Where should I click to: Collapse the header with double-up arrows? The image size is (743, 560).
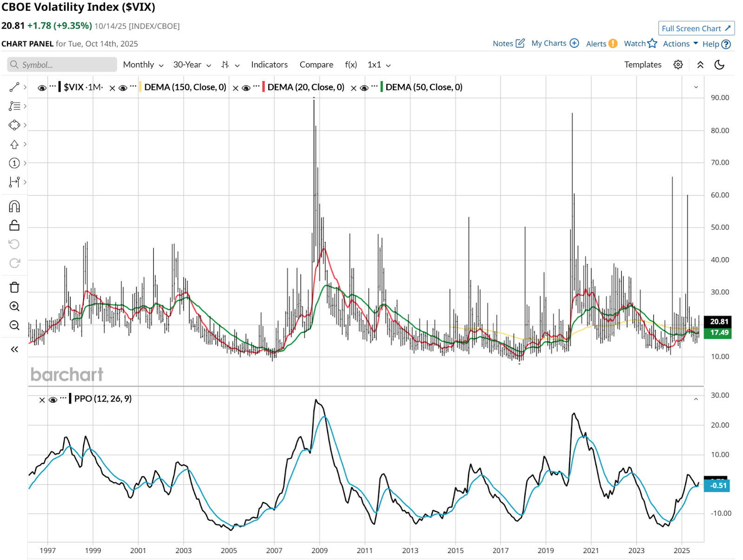(700, 65)
